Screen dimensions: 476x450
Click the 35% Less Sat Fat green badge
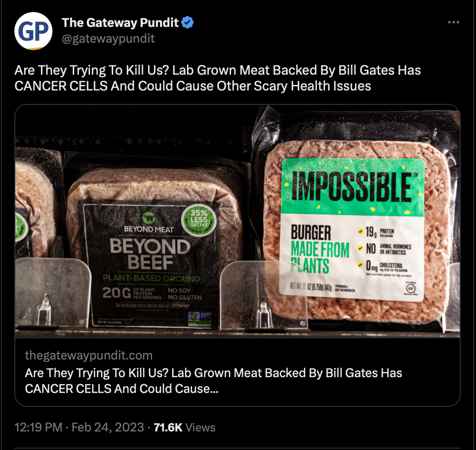click(199, 220)
